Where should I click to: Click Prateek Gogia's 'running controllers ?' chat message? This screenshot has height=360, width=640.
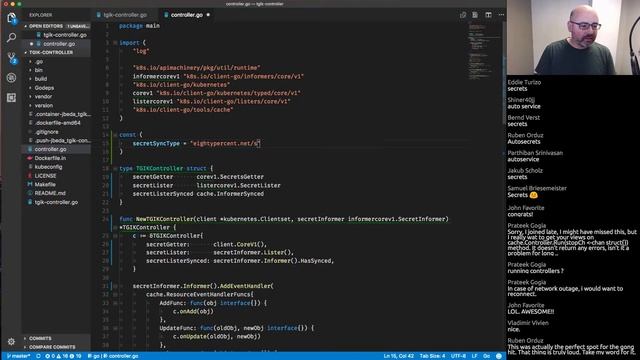[x=535, y=271]
